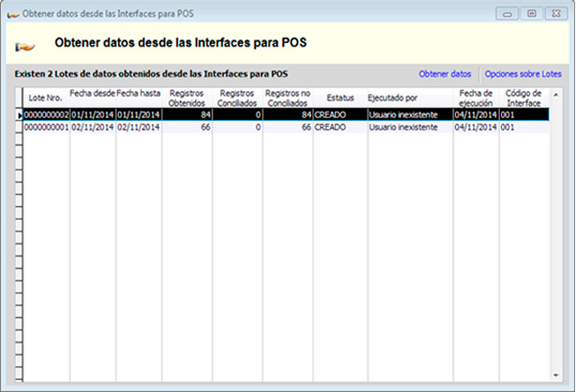Select row indicator arrow of first row
The height and width of the screenshot is (392, 576).
(20, 116)
